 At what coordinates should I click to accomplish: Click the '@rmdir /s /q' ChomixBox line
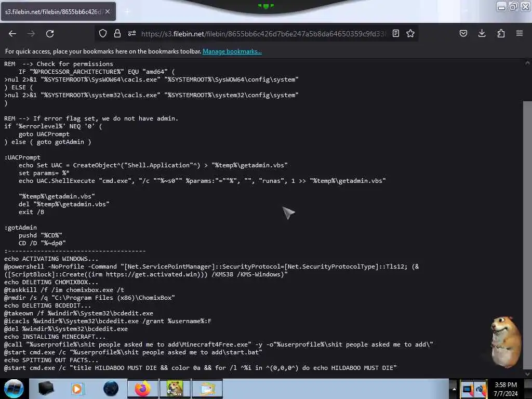pos(89,298)
